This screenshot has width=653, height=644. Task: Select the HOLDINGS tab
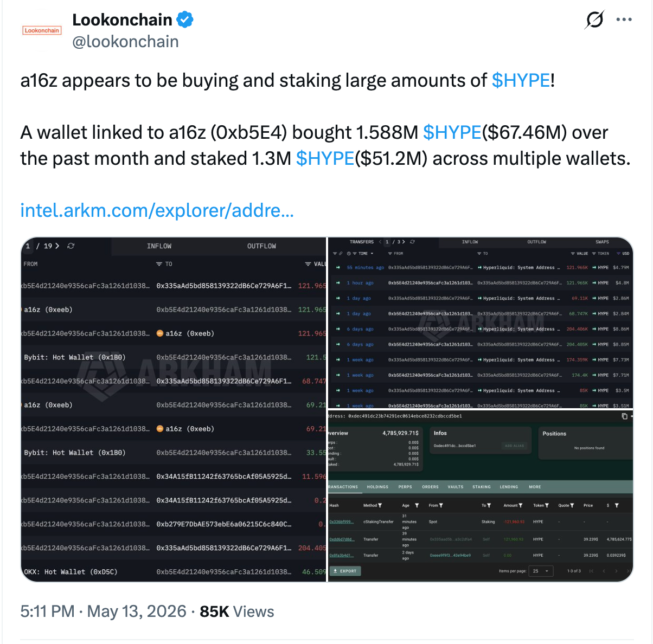(x=377, y=487)
